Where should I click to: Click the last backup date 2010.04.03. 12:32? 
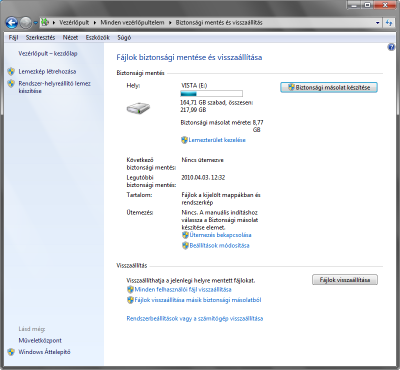tap(203, 177)
